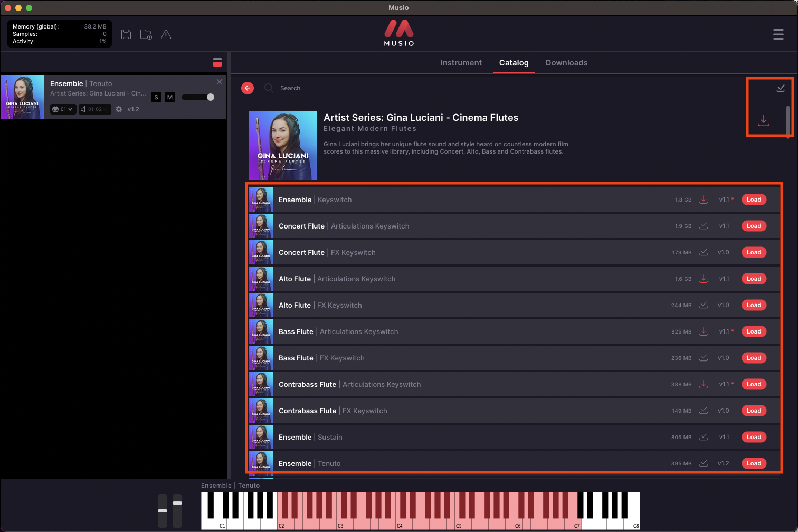Image resolution: width=798 pixels, height=532 pixels.
Task: Click the search magnifier icon
Action: 269,88
